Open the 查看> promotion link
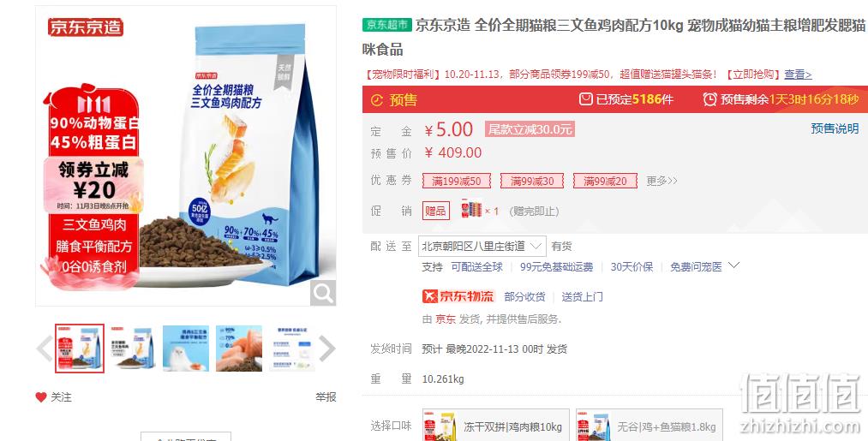This screenshot has height=441, width=868. pyautogui.click(x=798, y=74)
